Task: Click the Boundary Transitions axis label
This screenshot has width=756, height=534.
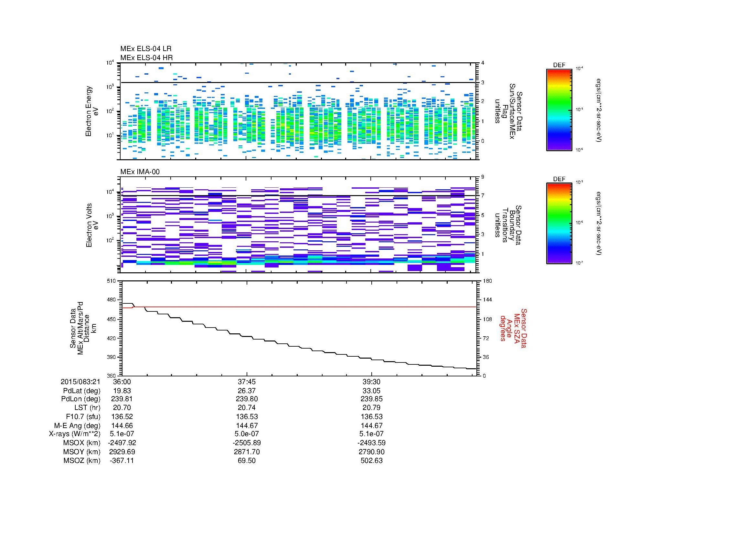Action: (x=509, y=226)
